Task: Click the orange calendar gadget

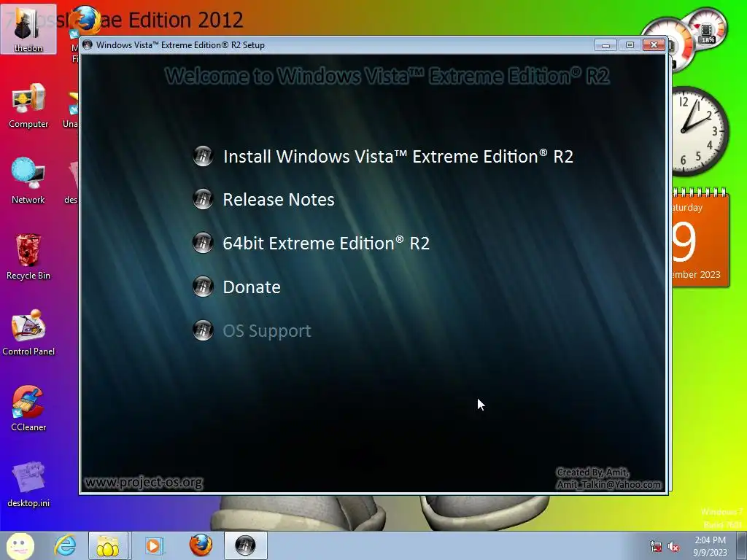Action: [700, 237]
